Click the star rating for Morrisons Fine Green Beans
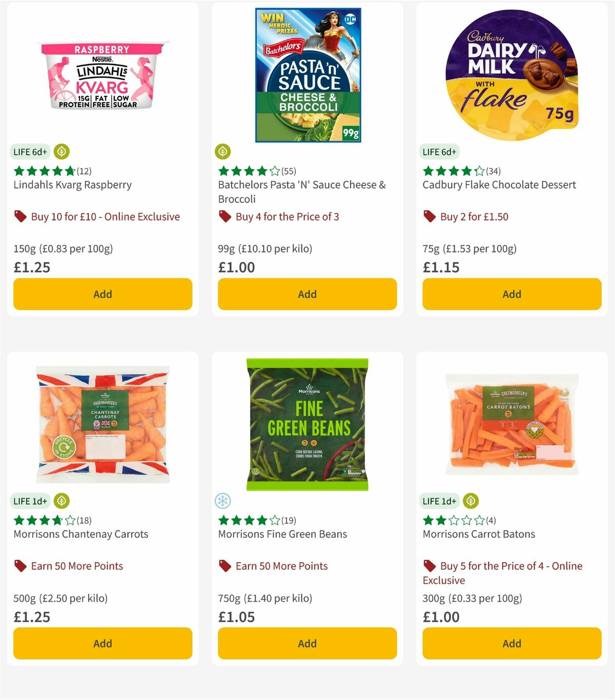615x700 pixels. click(x=248, y=521)
